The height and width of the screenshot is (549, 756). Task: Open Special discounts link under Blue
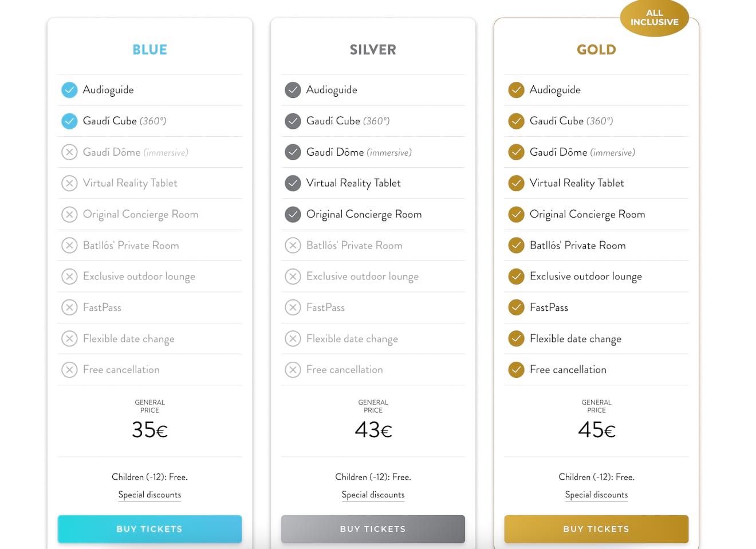click(x=149, y=495)
